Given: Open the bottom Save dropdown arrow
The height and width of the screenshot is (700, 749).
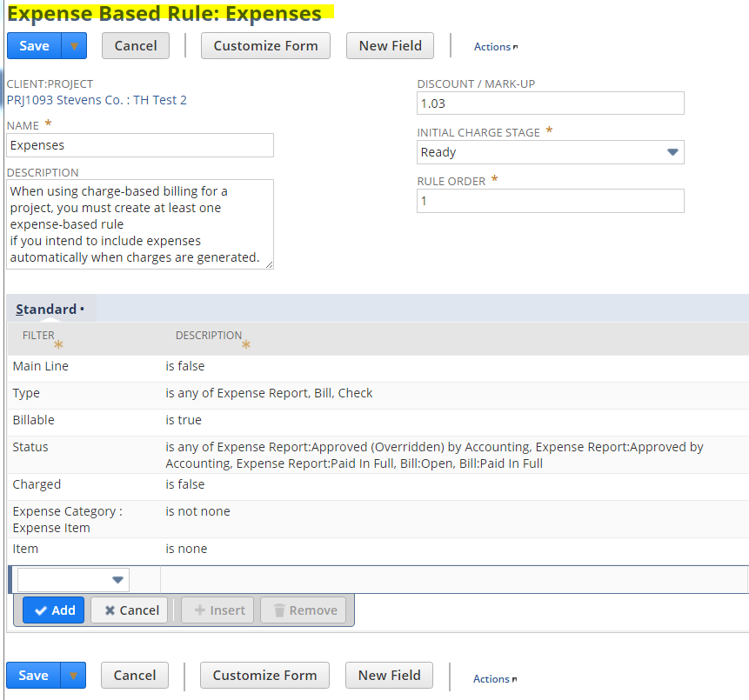Looking at the screenshot, I should point(74,676).
